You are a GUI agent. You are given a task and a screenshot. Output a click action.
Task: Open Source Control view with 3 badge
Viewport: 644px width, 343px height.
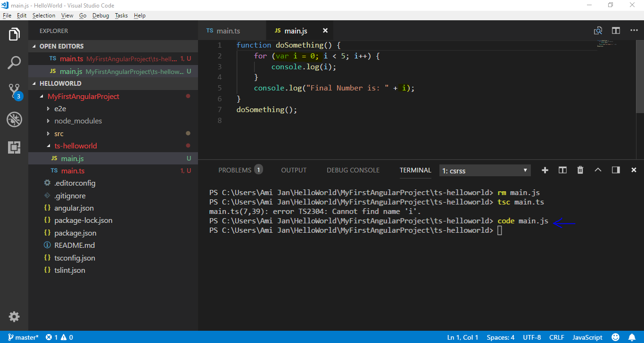click(x=14, y=91)
